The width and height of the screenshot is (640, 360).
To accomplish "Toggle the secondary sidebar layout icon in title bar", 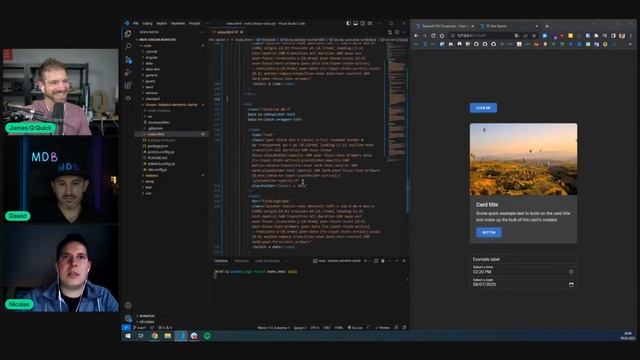I will (x=362, y=24).
